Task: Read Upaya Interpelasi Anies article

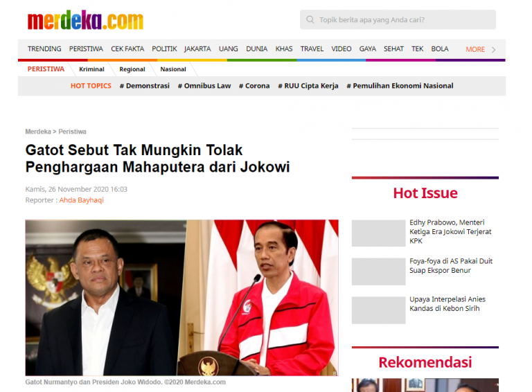Action: click(447, 304)
